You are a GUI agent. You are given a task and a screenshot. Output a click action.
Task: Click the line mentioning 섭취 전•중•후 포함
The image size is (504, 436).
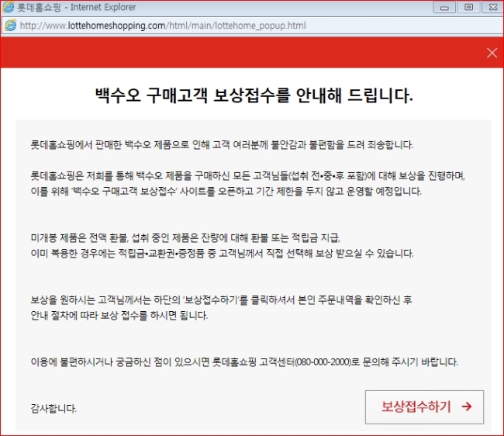[248, 176]
